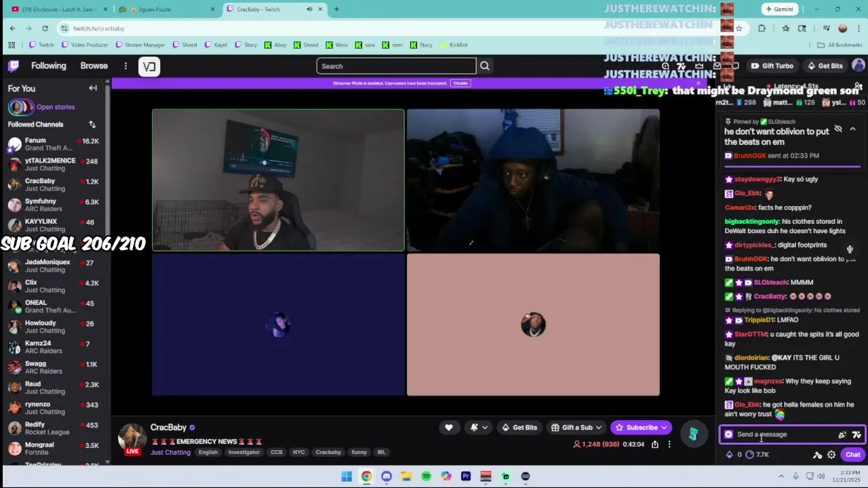Screen dimensions: 868x488
Task: Reload the browser page
Action: pos(45,28)
